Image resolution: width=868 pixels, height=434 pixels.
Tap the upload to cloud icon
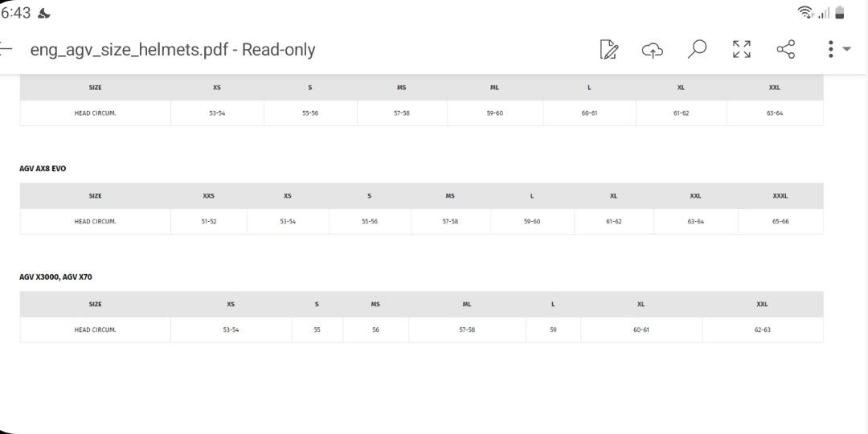653,50
